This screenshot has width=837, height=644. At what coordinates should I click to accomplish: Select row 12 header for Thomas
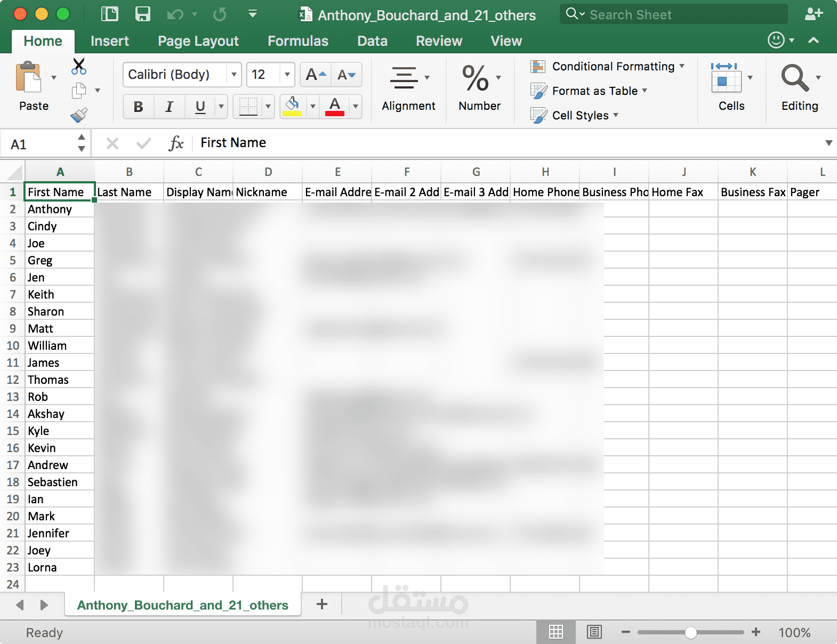(x=13, y=380)
